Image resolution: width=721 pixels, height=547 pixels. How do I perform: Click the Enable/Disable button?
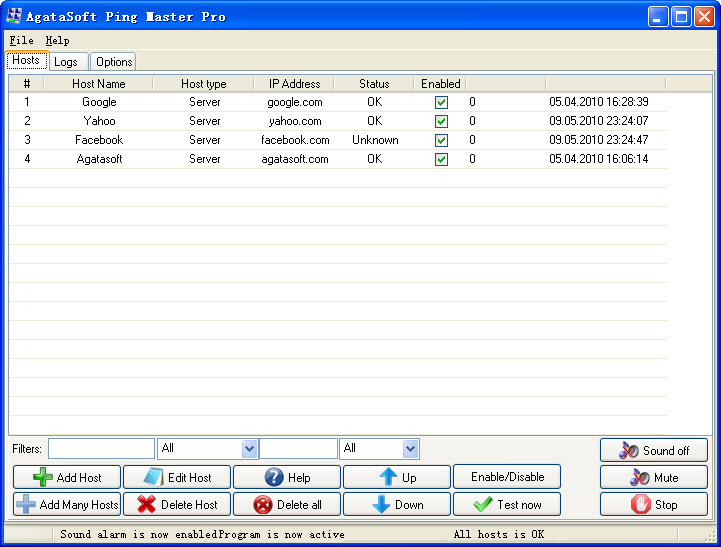507,477
